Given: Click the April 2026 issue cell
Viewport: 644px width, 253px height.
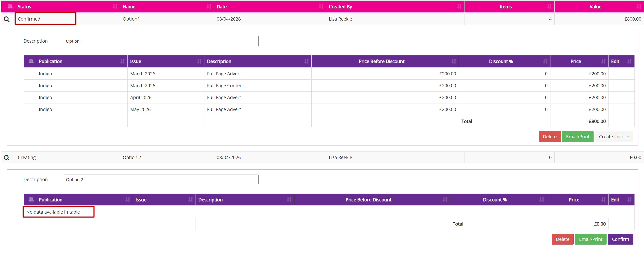Looking at the screenshot, I should (x=166, y=97).
